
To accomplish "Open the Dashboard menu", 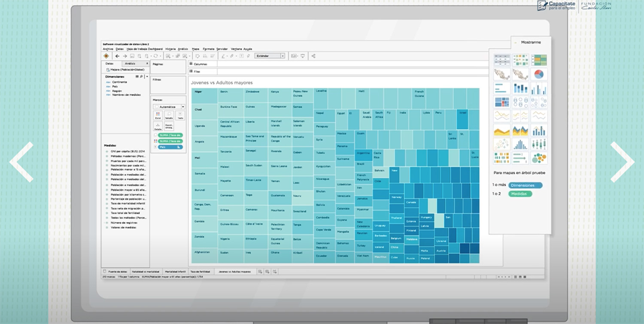I will coord(155,49).
